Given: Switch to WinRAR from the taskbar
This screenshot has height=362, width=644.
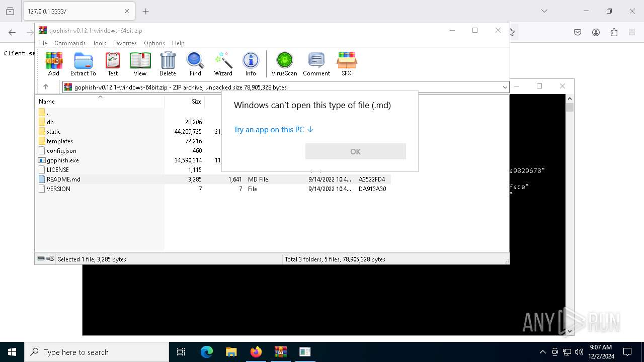Looking at the screenshot, I should tap(280, 352).
